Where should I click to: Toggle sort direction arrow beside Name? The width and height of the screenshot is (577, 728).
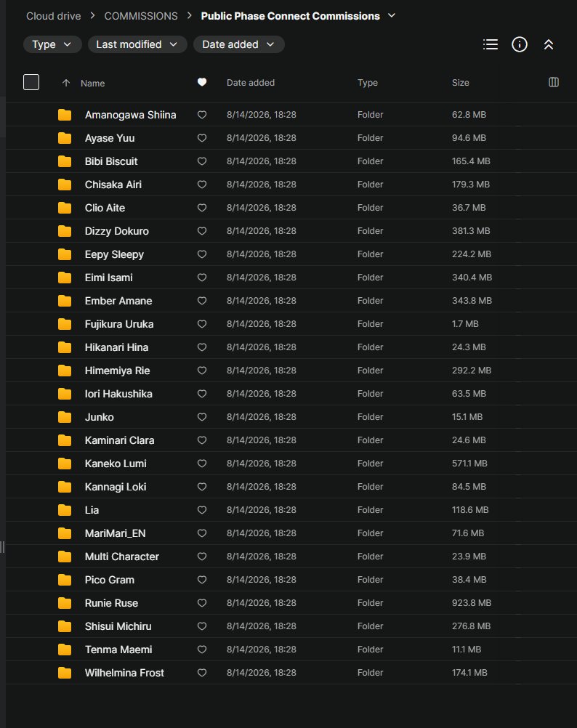[x=66, y=83]
